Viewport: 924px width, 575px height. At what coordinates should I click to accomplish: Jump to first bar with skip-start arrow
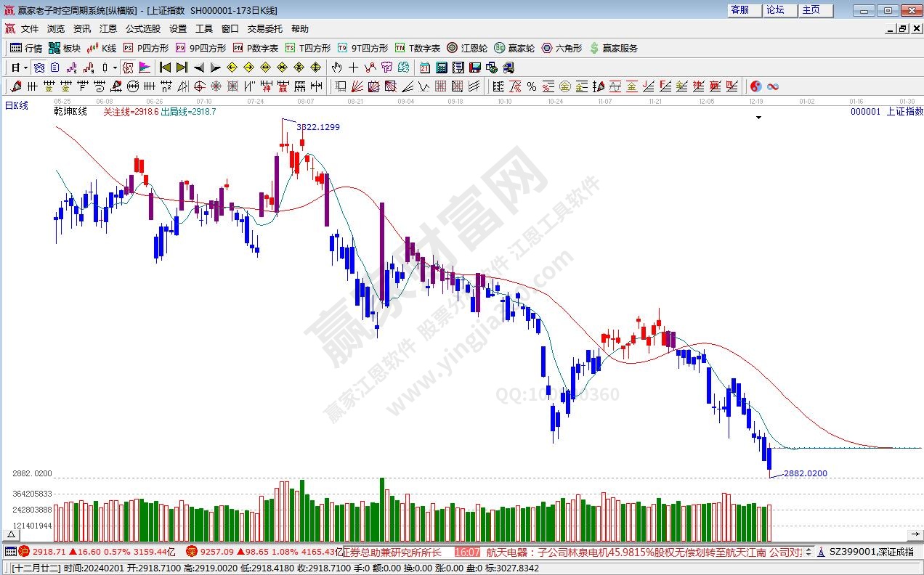click(165, 68)
